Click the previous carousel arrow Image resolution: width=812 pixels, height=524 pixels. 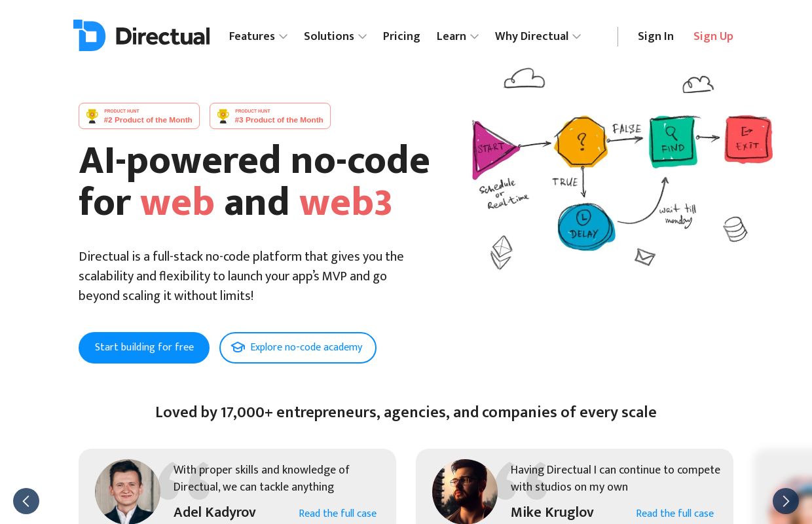[x=26, y=501]
